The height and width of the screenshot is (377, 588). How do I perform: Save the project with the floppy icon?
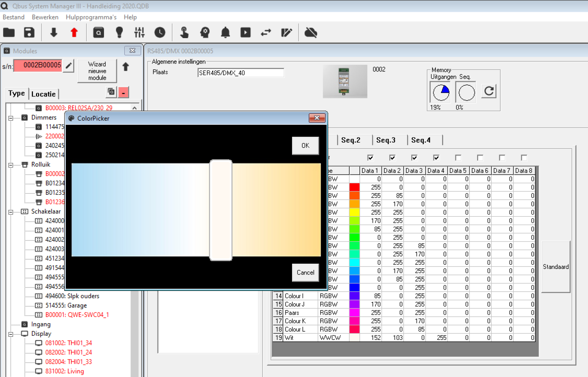tap(29, 33)
